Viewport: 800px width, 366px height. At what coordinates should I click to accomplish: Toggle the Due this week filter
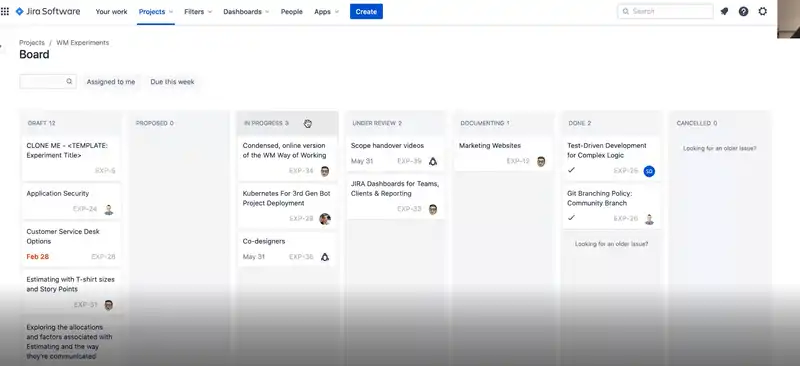[x=172, y=82]
